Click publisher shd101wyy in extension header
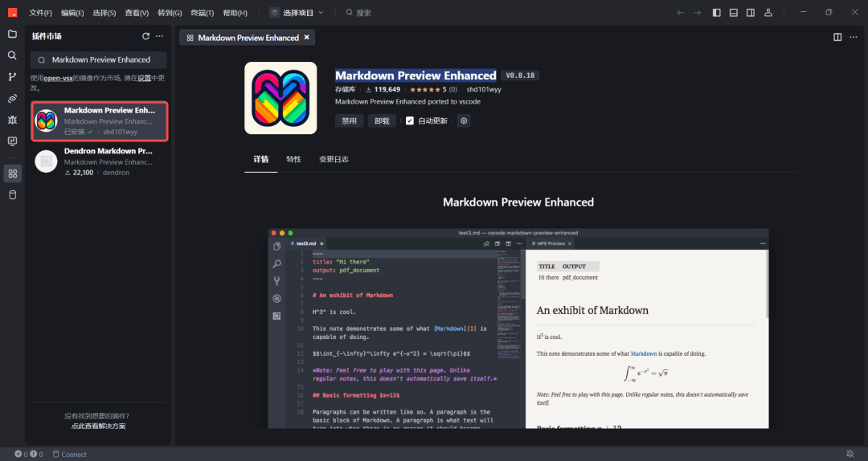 [484, 89]
